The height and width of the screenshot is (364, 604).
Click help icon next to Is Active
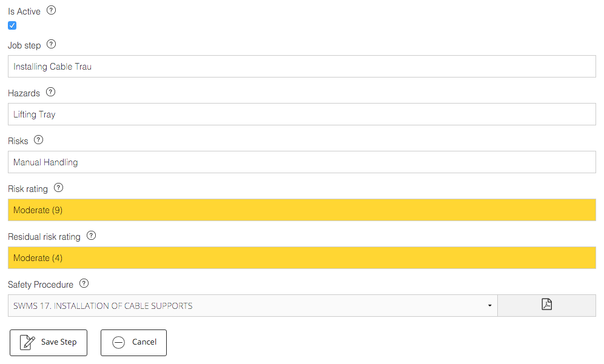pyautogui.click(x=51, y=10)
